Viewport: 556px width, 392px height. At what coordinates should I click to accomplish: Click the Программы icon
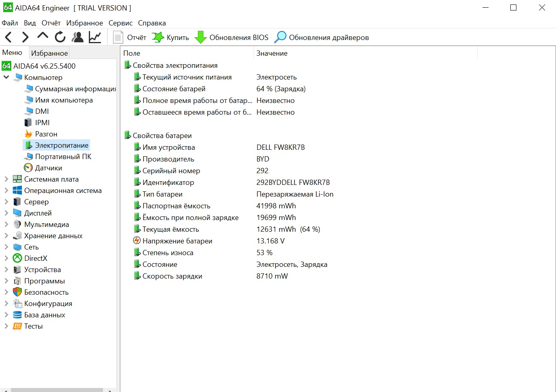tap(17, 281)
